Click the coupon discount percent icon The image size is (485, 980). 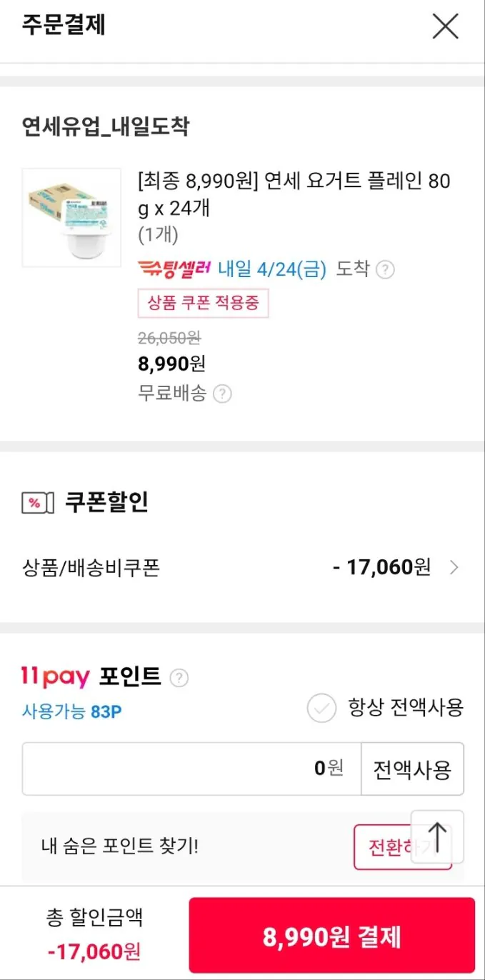click(36, 501)
